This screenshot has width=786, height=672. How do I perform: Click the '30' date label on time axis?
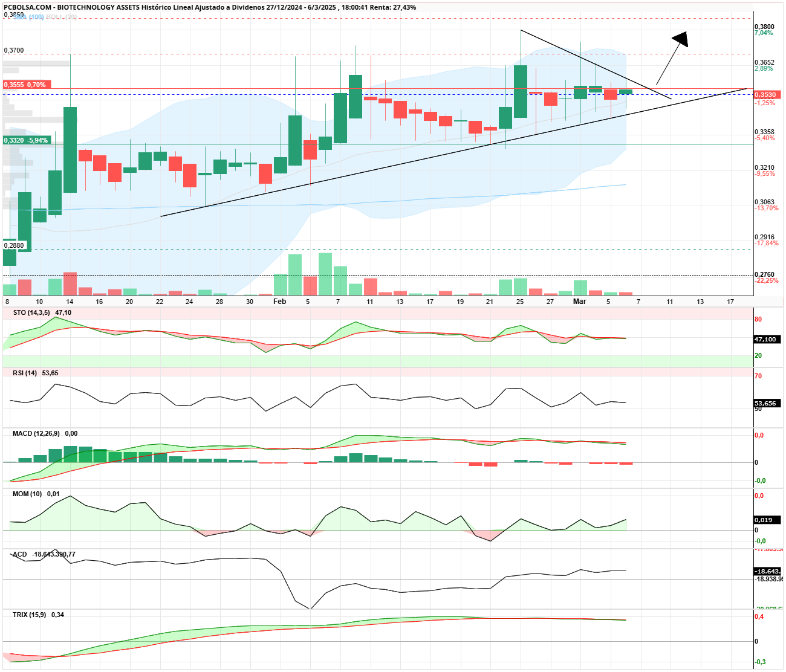[250, 302]
